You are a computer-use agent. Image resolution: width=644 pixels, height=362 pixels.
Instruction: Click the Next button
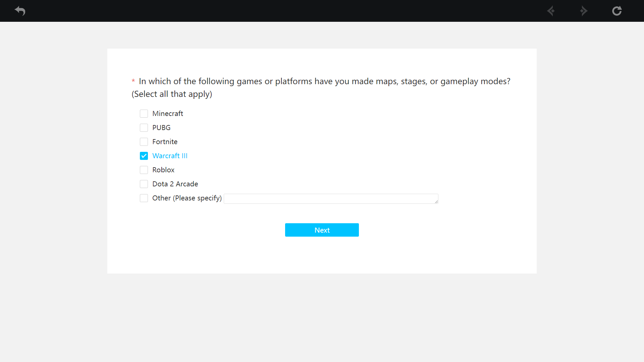pos(322,230)
